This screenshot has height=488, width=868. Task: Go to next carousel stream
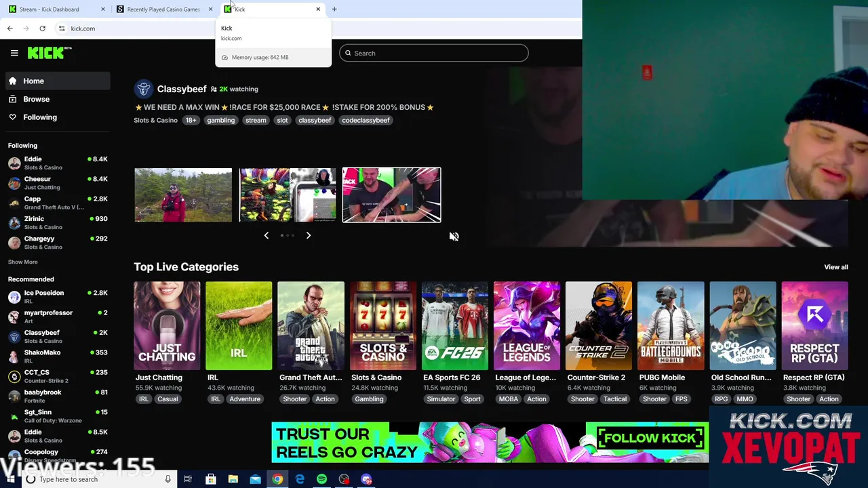pyautogui.click(x=308, y=235)
